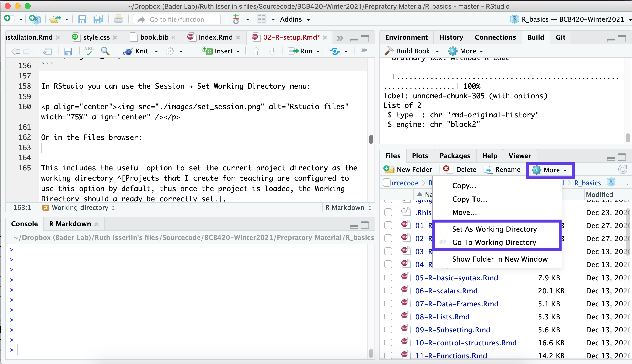Save all open documents icon
Screen dimensions: 632x364
coord(98,19)
